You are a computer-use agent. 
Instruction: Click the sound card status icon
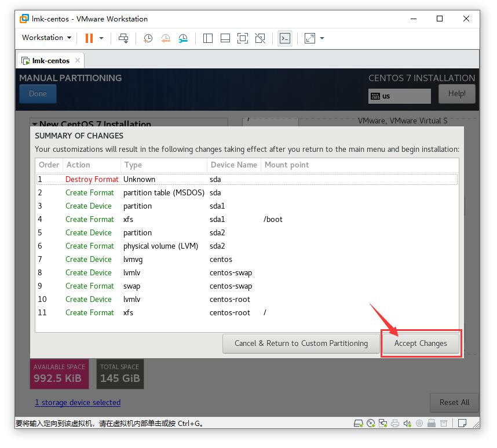(x=407, y=423)
